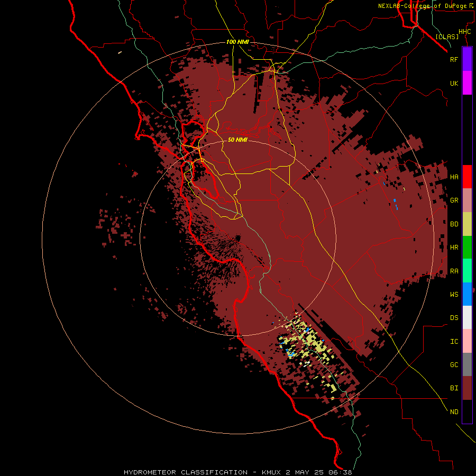This screenshot has width=476, height=476.
Task: Click the HR legend label
Action: point(454,248)
